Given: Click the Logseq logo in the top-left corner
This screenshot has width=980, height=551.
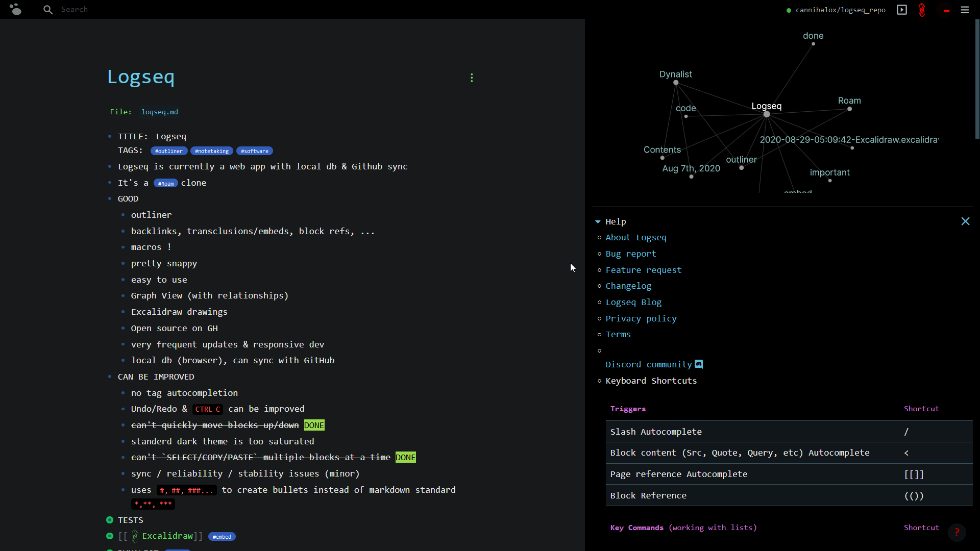Looking at the screenshot, I should [16, 9].
